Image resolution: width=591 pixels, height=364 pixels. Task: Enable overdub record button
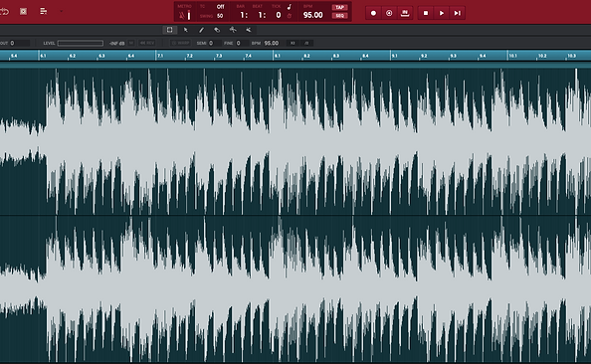click(x=389, y=13)
